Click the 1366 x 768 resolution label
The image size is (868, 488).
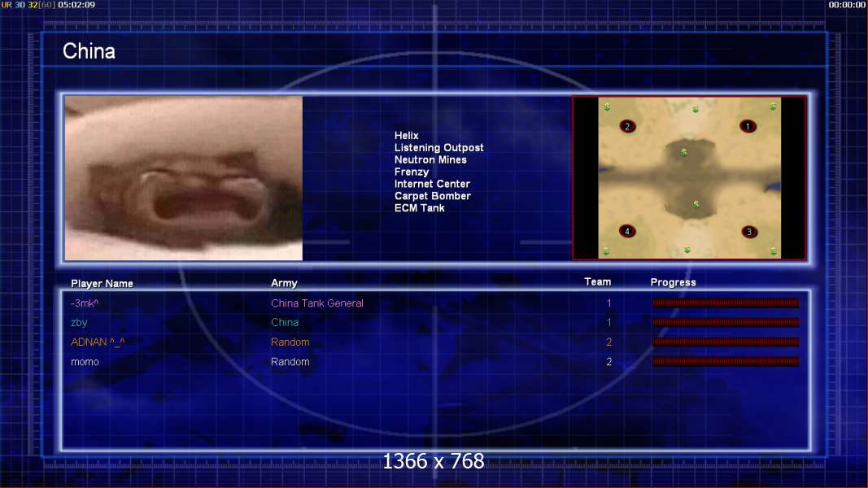click(434, 461)
